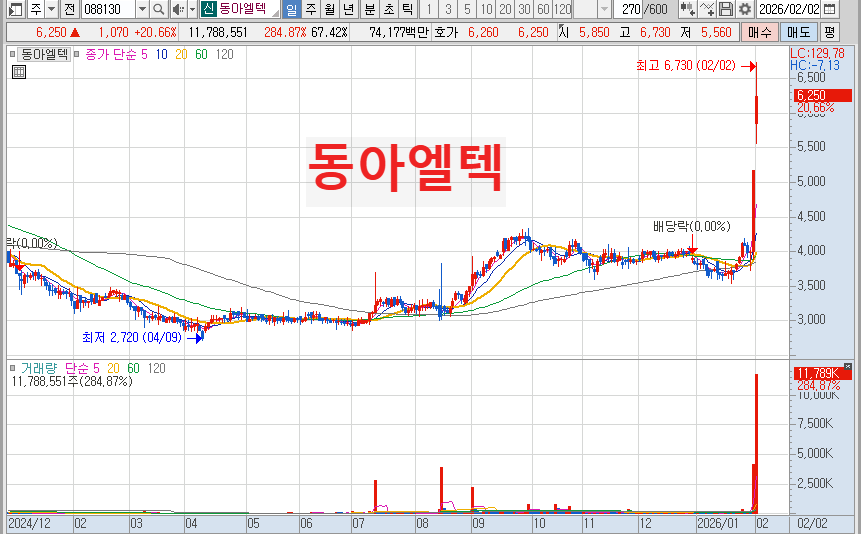The width and height of the screenshot is (861, 534).
Task: Click the blue 매도 sell button
Action: click(798, 32)
